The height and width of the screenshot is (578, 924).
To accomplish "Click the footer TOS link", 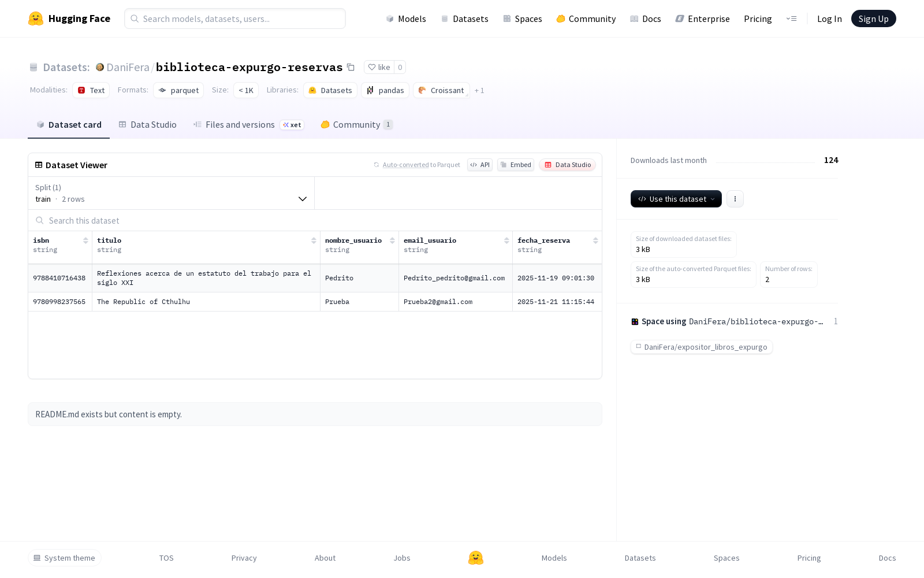I will 166,558.
